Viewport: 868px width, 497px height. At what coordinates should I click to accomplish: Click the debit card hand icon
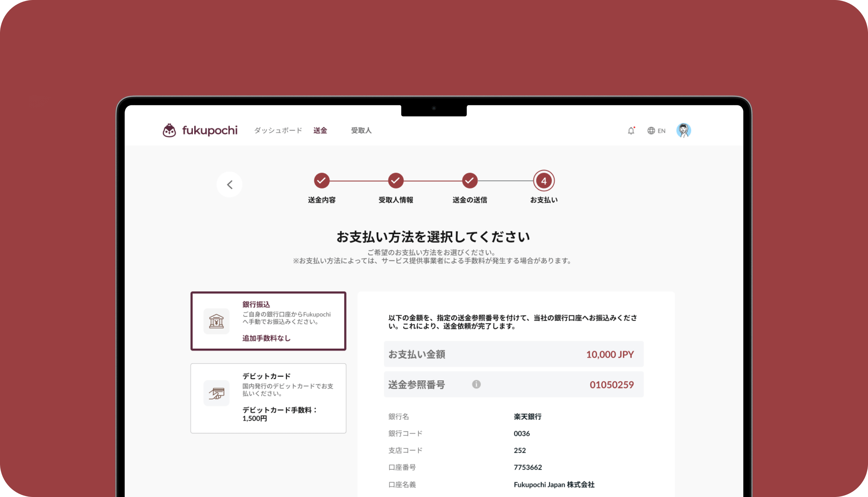216,393
